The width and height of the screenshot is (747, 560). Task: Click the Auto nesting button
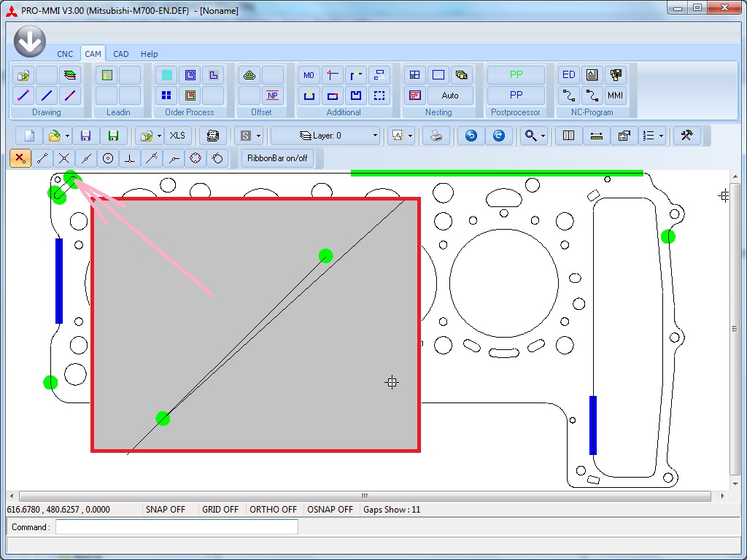[x=450, y=96]
